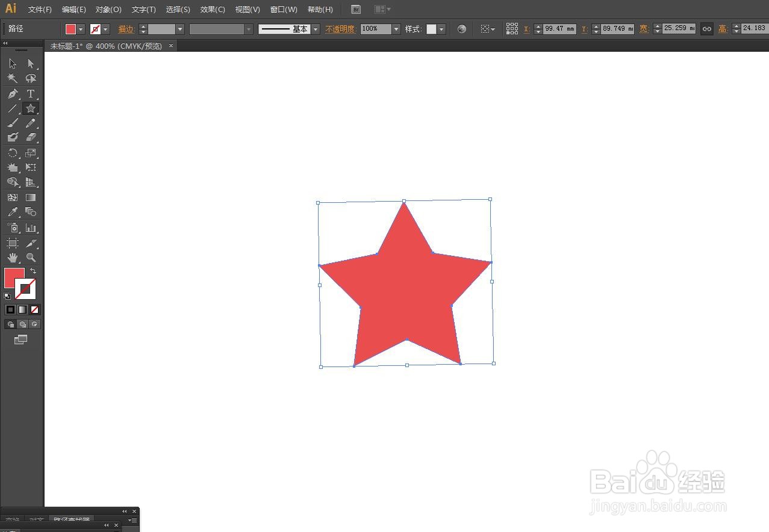Select the Selection (black arrow) tool

(x=13, y=64)
